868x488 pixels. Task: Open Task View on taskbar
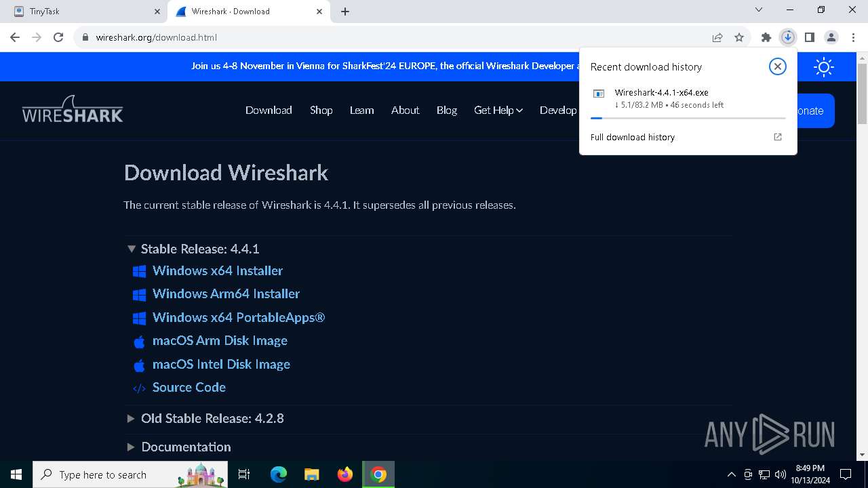[244, 474]
